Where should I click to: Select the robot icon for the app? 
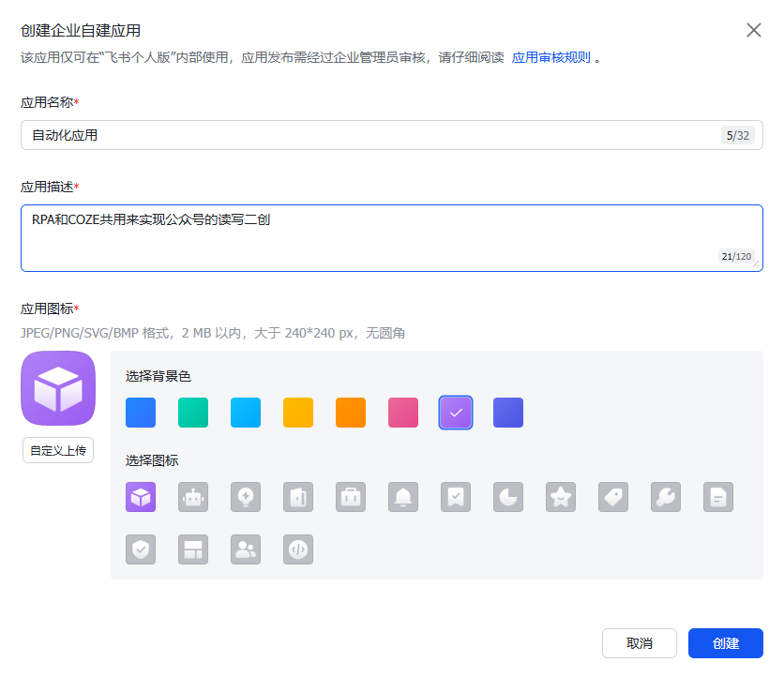[x=193, y=497]
